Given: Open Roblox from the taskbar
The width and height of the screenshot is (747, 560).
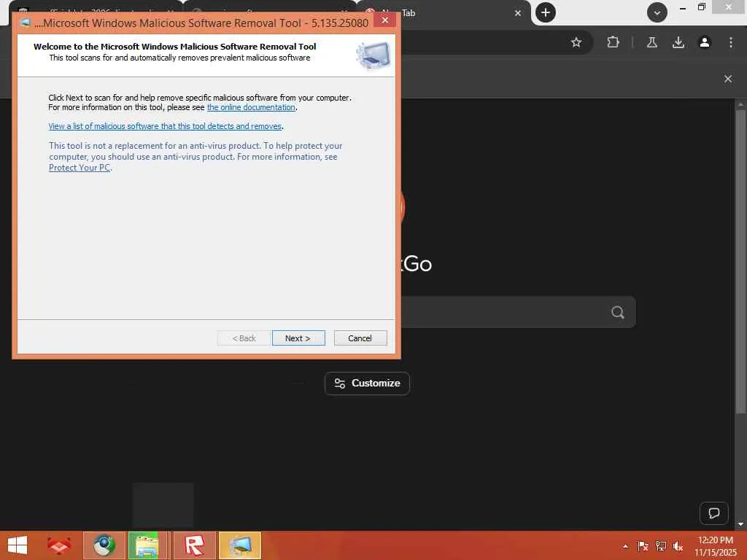Looking at the screenshot, I should pyautogui.click(x=194, y=545).
